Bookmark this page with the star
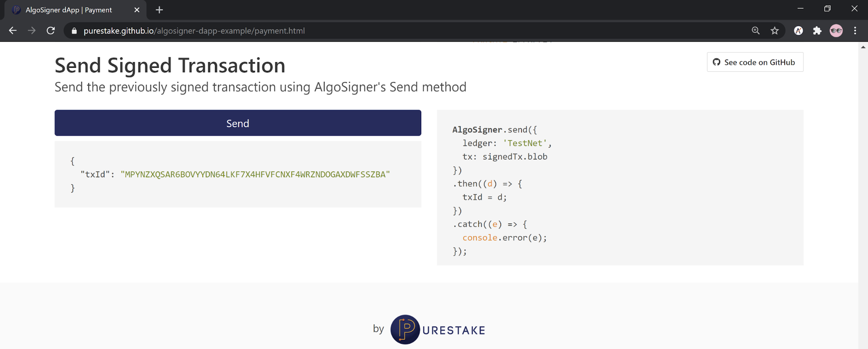The height and width of the screenshot is (349, 868). 775,30
